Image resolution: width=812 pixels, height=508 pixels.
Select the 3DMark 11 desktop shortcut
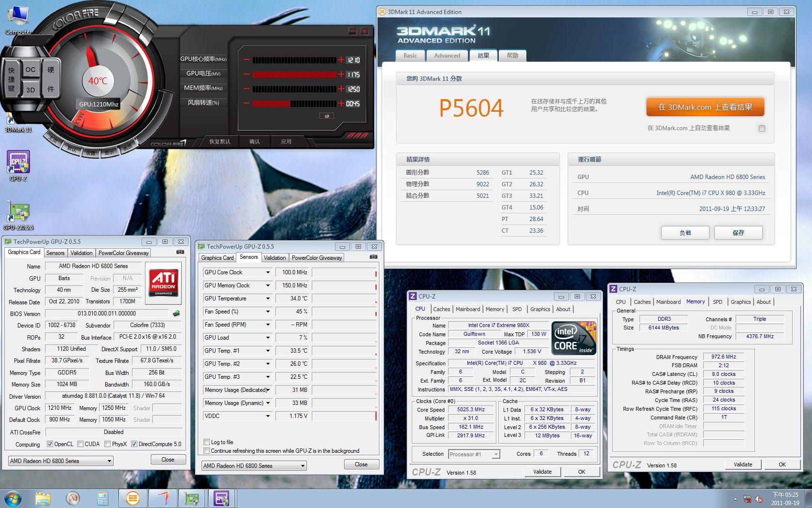pyautogui.click(x=18, y=122)
